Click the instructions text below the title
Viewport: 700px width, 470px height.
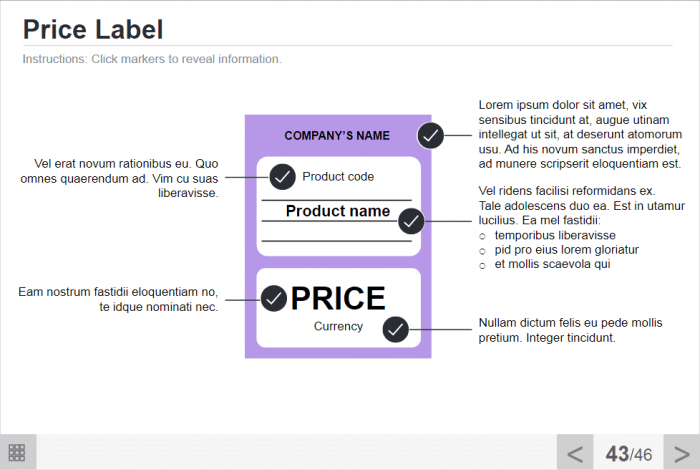tap(152, 59)
